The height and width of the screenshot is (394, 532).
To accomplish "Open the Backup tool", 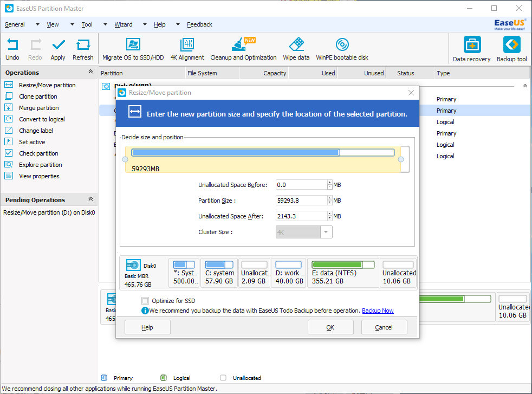I will (511, 44).
